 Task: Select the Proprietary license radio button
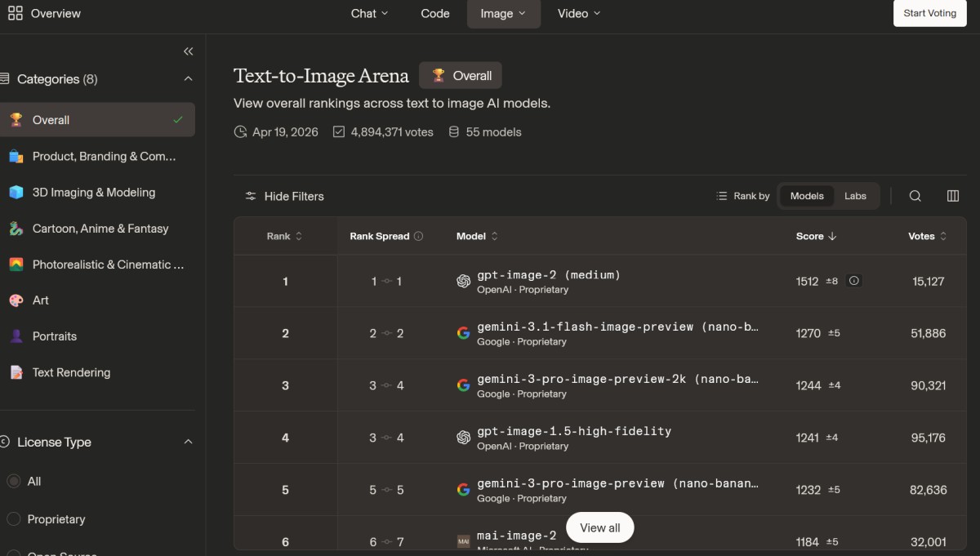pyautogui.click(x=14, y=519)
